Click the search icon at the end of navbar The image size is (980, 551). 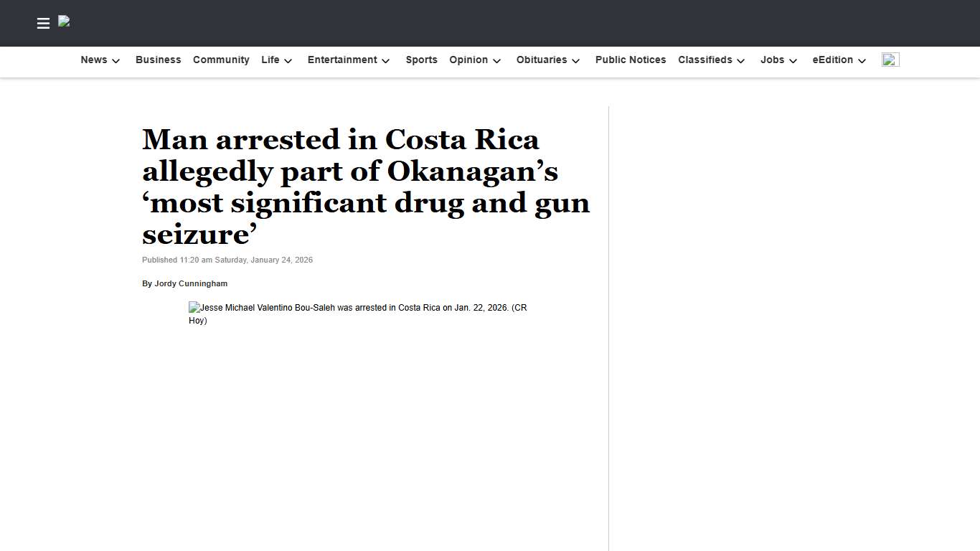(x=890, y=60)
